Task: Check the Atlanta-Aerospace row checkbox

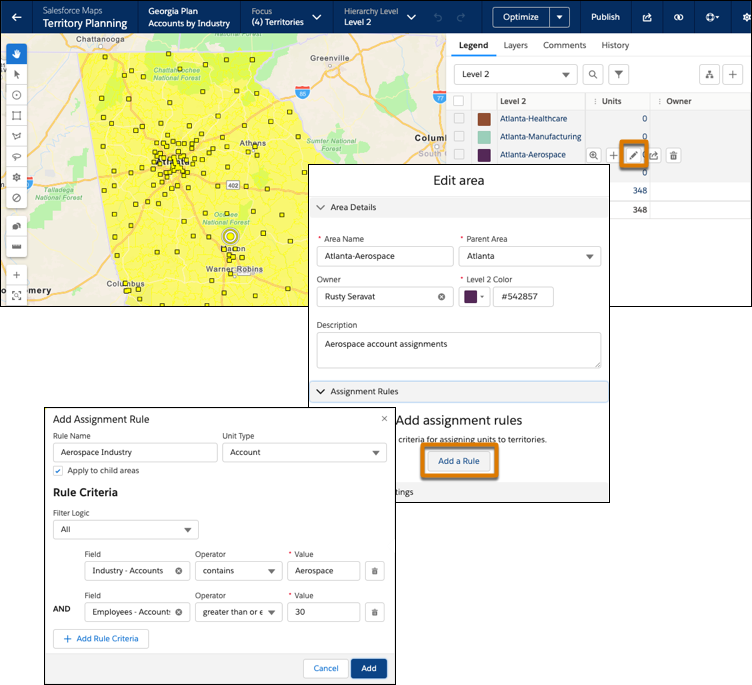Action: (x=459, y=154)
